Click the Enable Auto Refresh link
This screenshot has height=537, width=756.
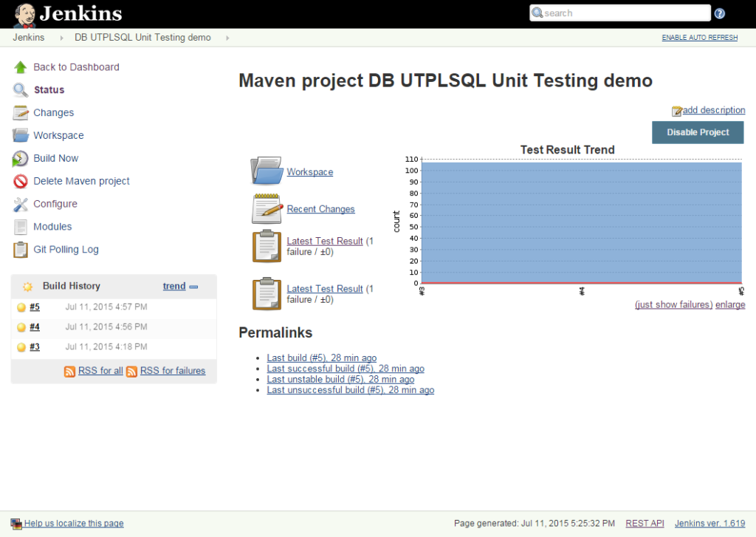click(700, 38)
